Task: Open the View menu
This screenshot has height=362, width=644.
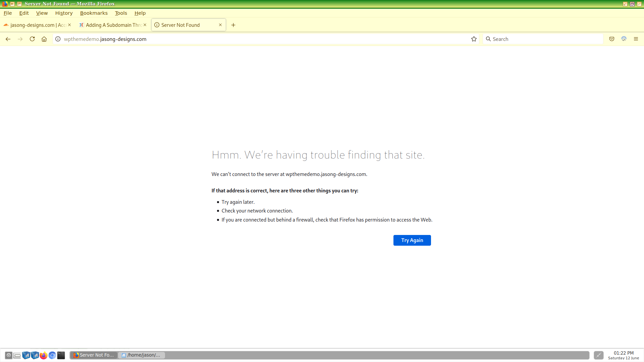Action: click(x=42, y=13)
